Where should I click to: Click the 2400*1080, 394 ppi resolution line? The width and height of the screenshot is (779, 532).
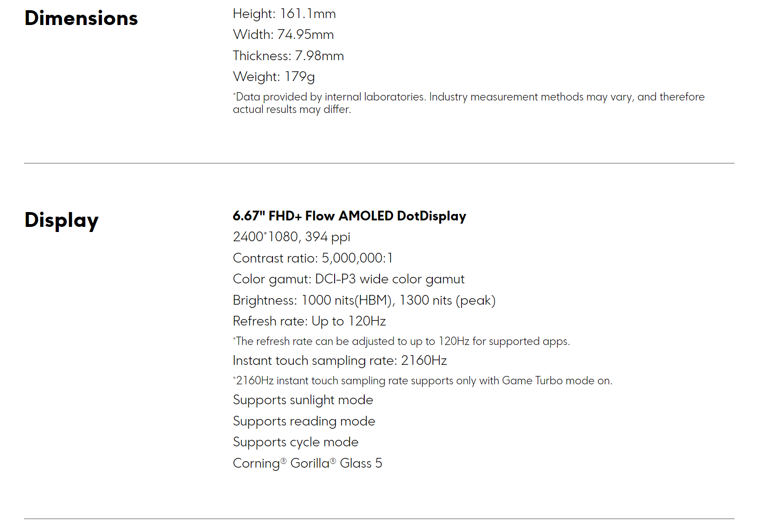[x=291, y=237]
